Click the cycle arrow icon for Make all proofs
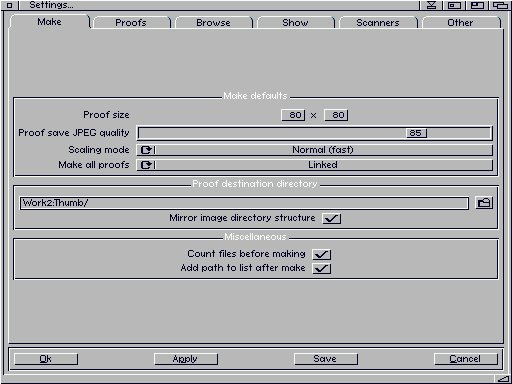This screenshot has height=384, width=512. [x=146, y=165]
